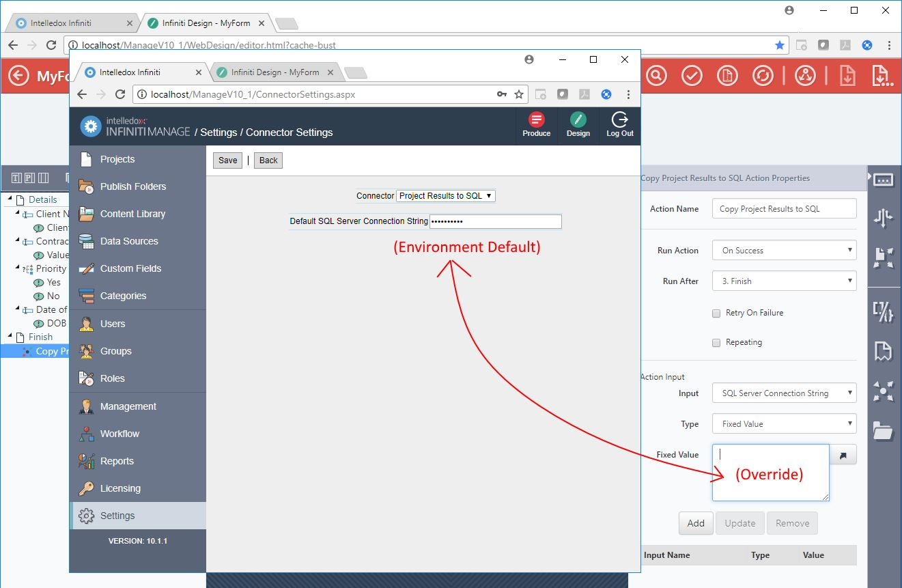This screenshot has height=588, width=902.
Task: Click the vertical arrows icon in right sidebar
Action: coord(883,218)
